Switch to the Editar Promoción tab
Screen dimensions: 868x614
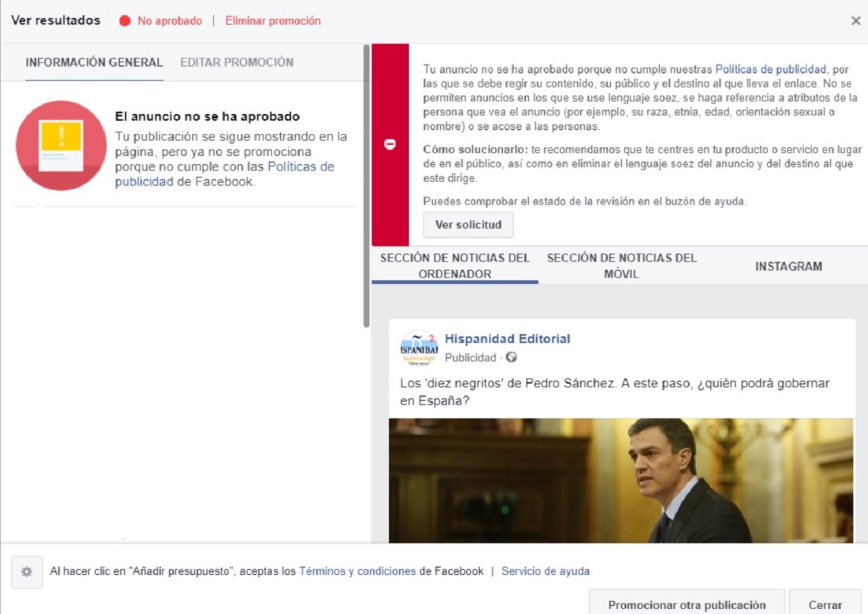[237, 63]
